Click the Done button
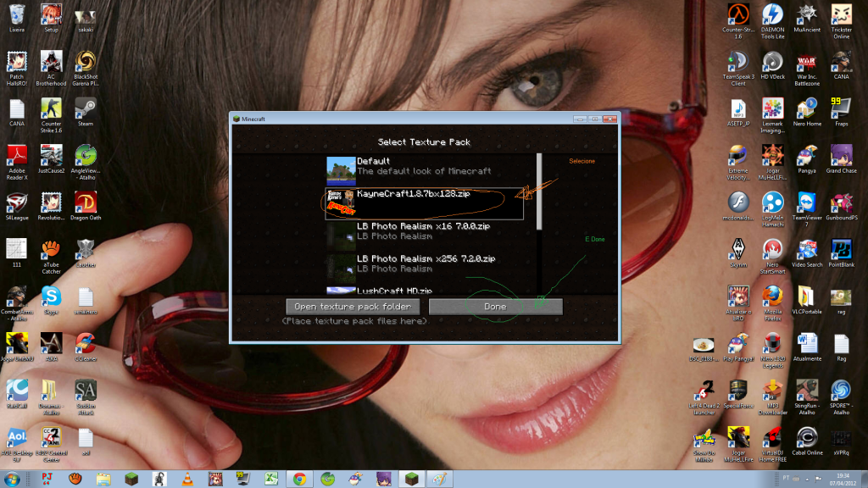This screenshot has height=488, width=868. [495, 307]
